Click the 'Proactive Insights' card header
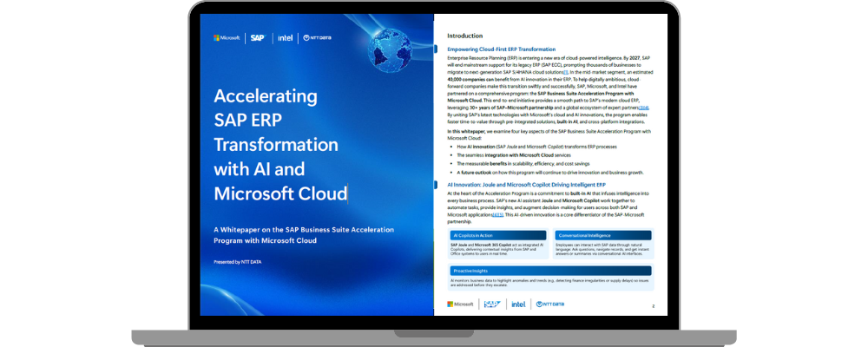This screenshot has width=868, height=347. point(550,271)
